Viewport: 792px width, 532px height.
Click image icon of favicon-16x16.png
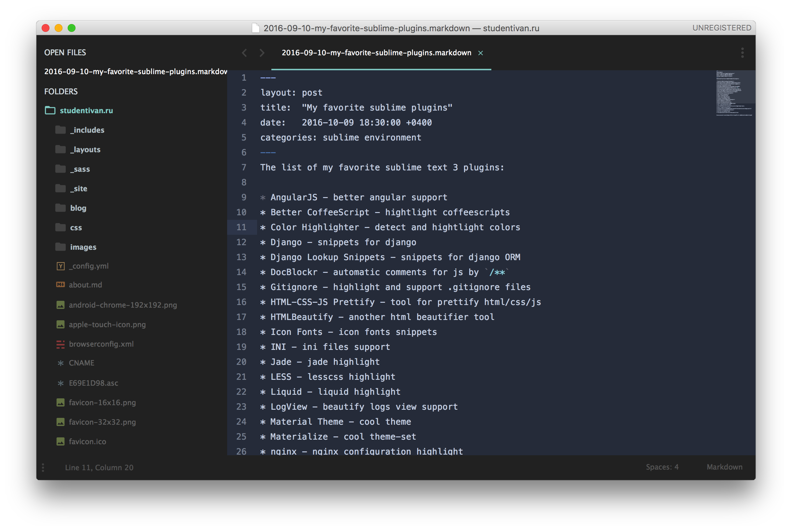click(61, 403)
